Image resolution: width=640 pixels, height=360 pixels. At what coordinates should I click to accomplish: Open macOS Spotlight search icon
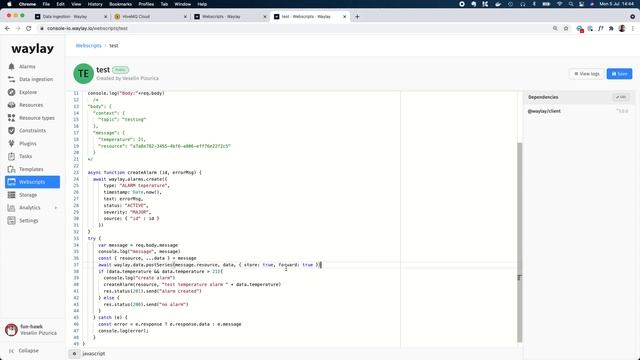[x=571, y=4]
